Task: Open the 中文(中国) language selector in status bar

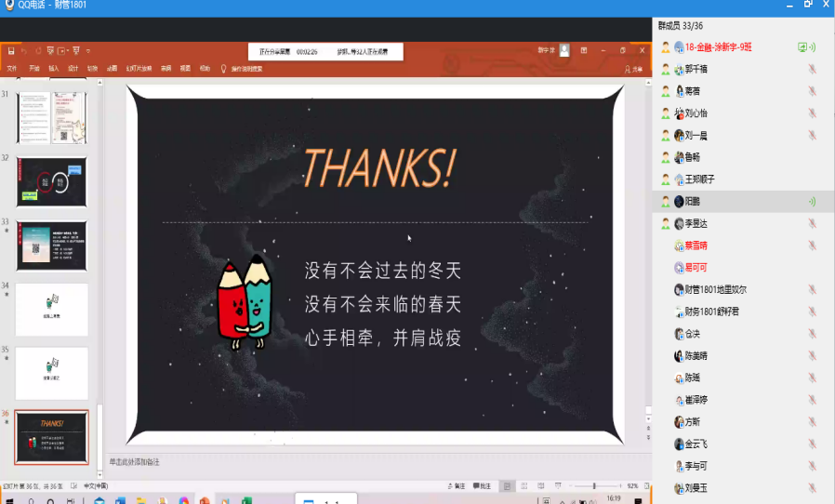Action: [97, 486]
